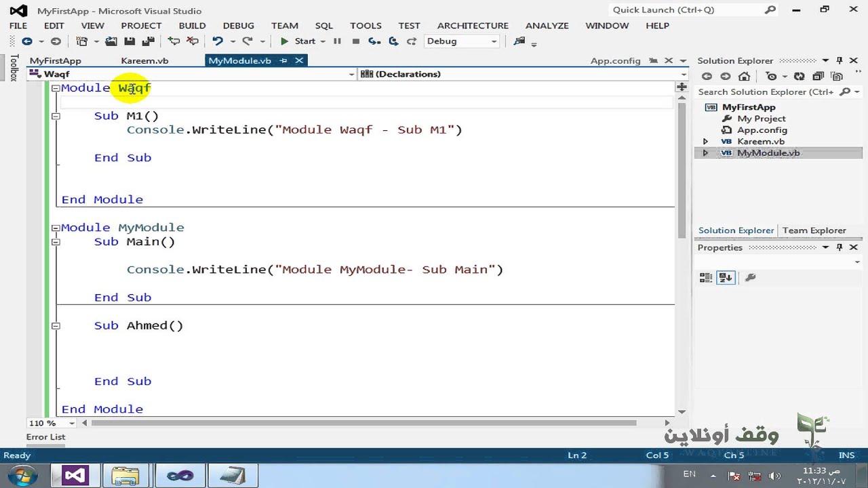Expand the MyModule.vb tree node arrow

point(705,153)
